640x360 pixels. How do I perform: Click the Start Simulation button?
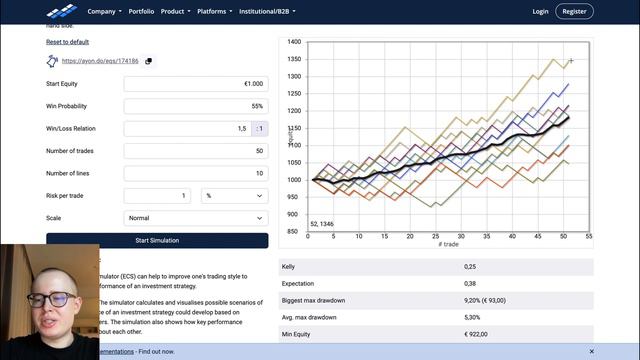click(x=157, y=240)
